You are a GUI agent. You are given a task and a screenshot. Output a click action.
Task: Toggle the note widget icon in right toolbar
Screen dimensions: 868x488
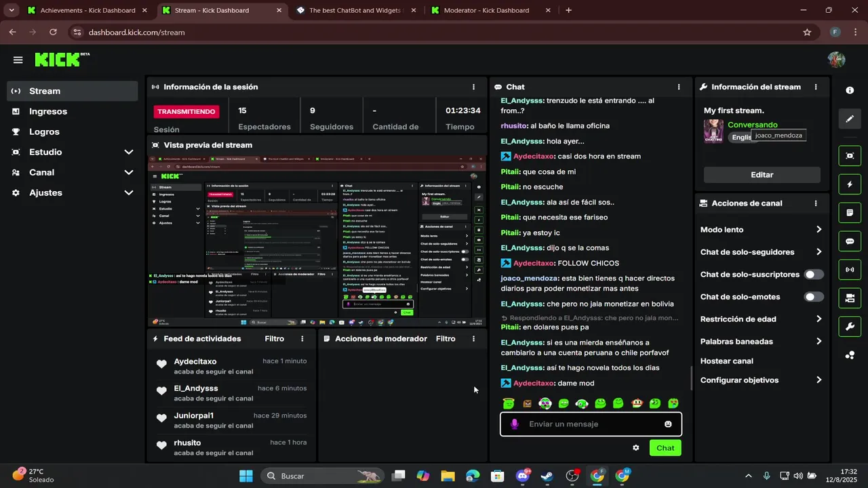tap(850, 213)
